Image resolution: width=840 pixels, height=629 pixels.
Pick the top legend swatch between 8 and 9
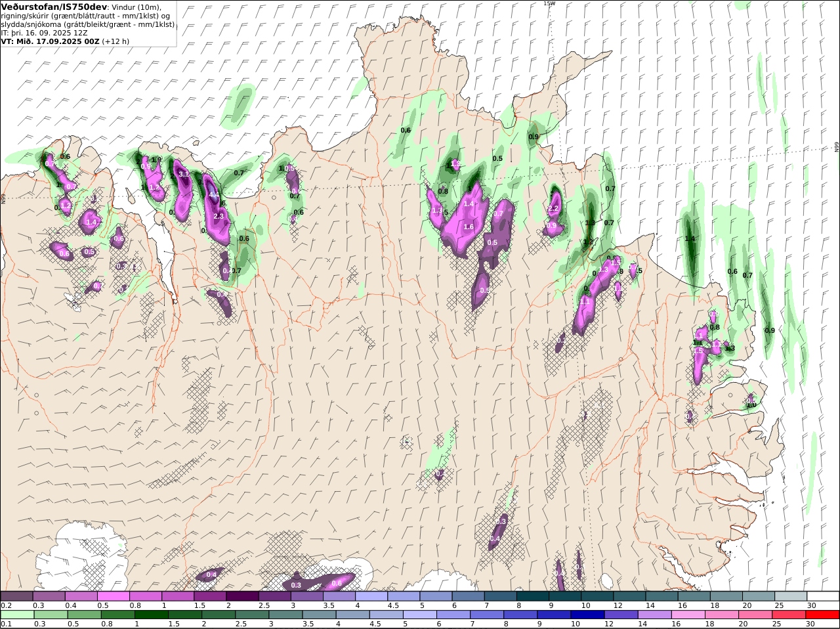[x=533, y=596]
